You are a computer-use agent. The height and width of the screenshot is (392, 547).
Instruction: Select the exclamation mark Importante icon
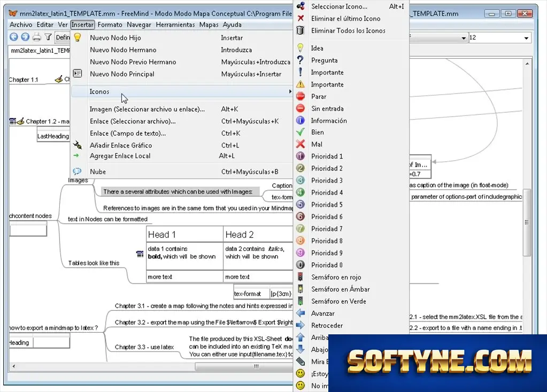click(300, 72)
